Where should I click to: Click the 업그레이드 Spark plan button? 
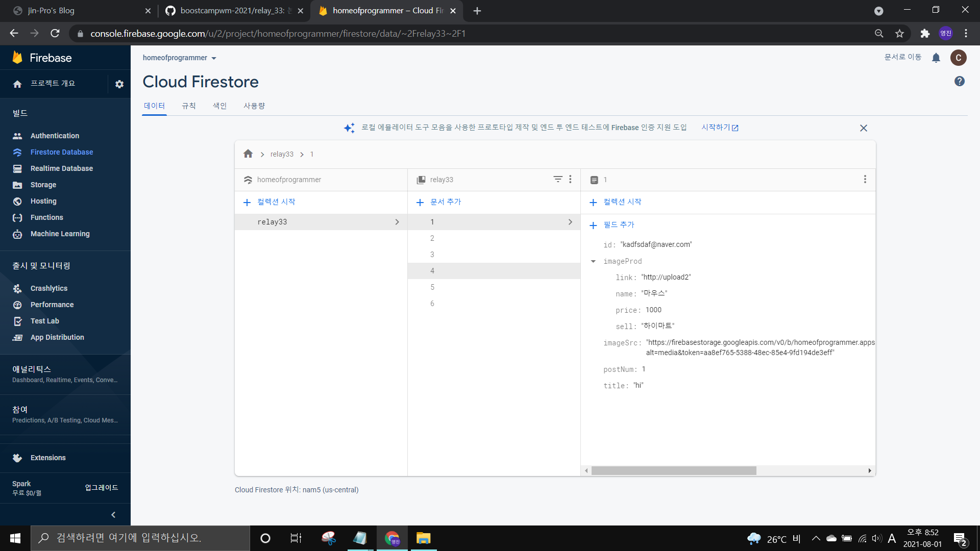click(101, 488)
